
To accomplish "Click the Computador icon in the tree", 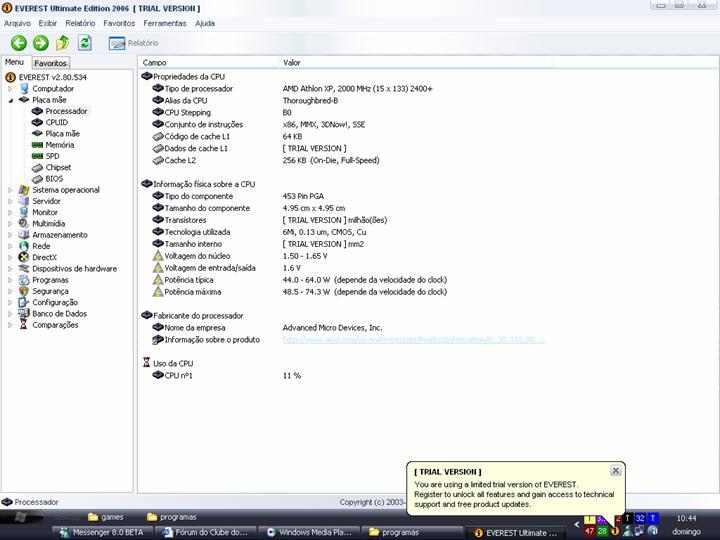I will click(24, 89).
